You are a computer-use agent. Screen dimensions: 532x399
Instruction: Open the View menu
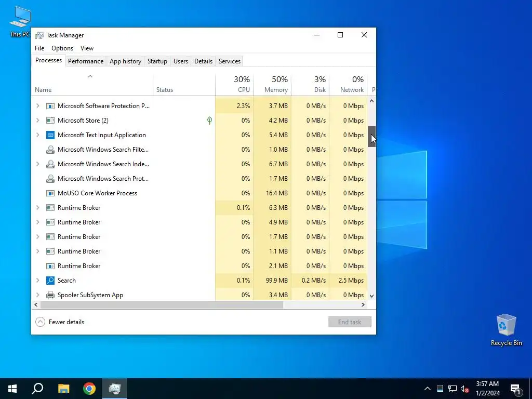[x=87, y=48]
